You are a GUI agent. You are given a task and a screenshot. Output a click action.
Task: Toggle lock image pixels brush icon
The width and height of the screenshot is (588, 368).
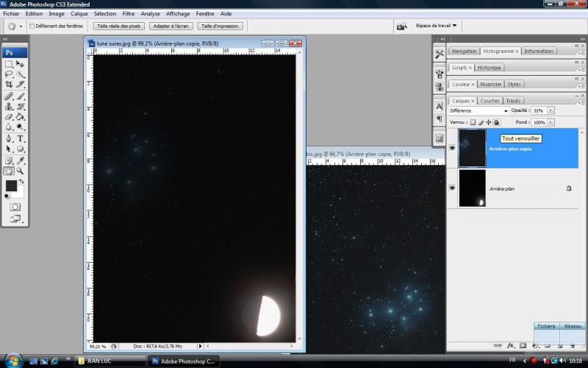pos(481,122)
